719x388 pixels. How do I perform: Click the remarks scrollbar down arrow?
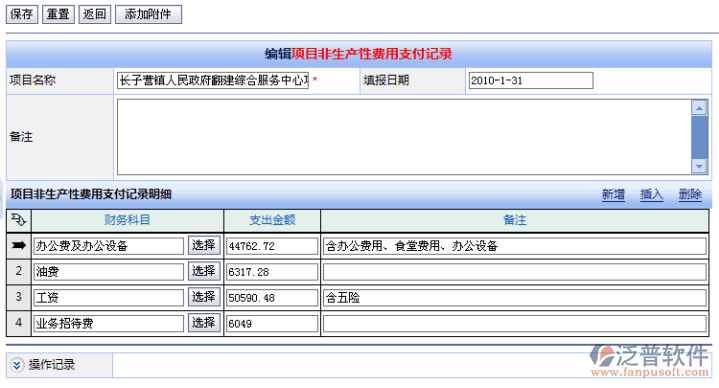point(699,166)
